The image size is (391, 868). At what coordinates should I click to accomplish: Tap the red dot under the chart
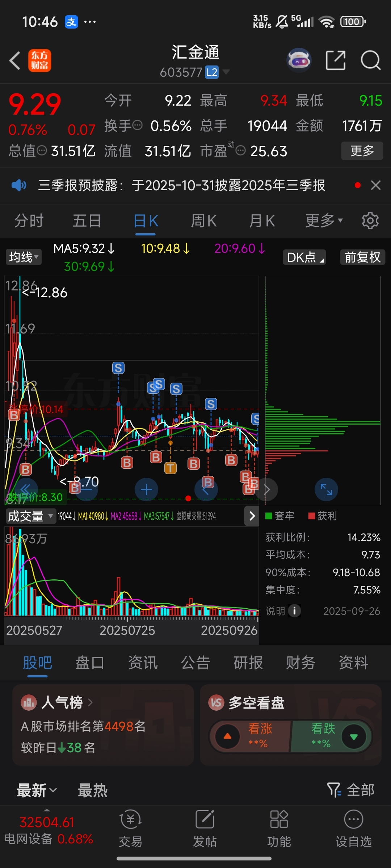point(188,498)
